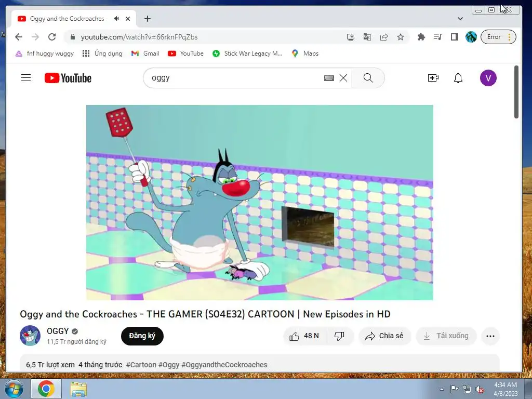Open the YouTube hamburger guide menu

point(26,78)
